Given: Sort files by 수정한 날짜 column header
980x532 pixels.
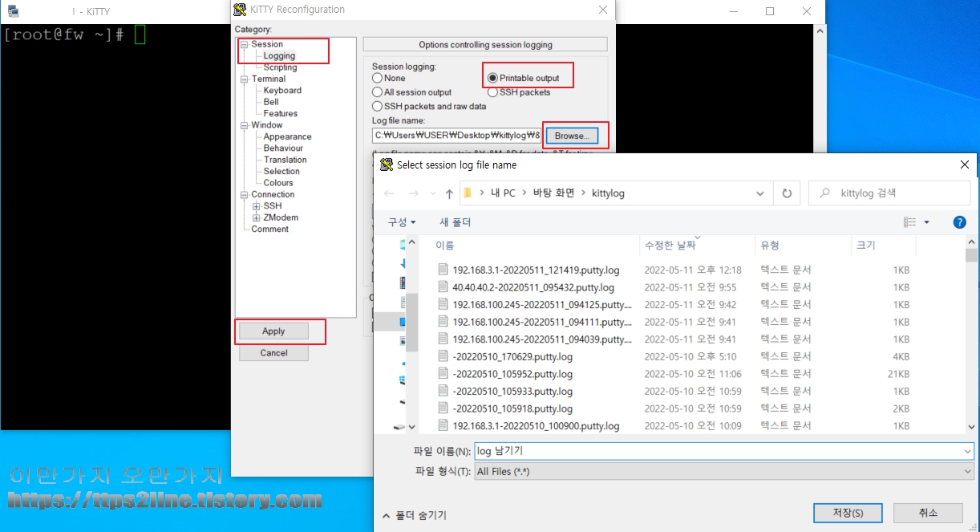Looking at the screenshot, I should pyautogui.click(x=697, y=246).
